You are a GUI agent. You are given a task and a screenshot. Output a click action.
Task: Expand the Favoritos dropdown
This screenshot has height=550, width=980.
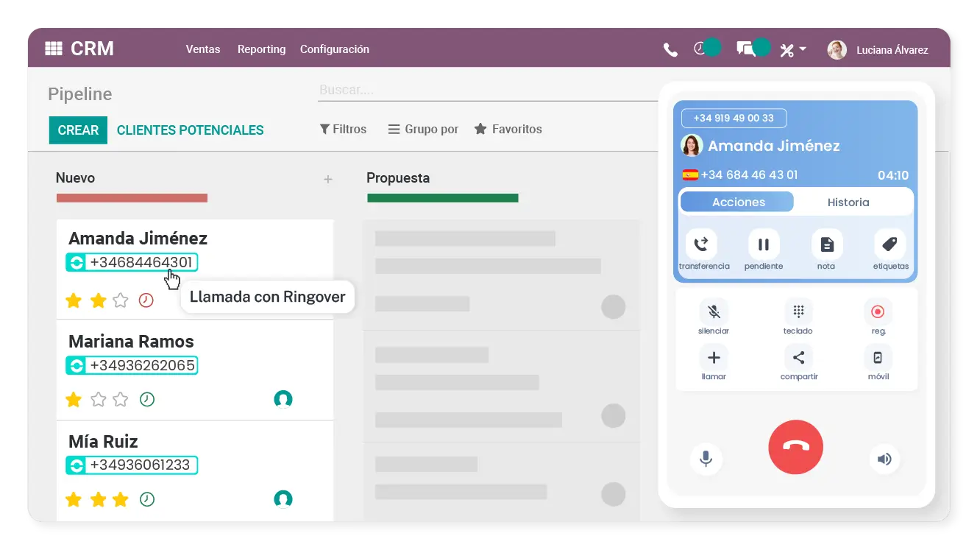(508, 129)
